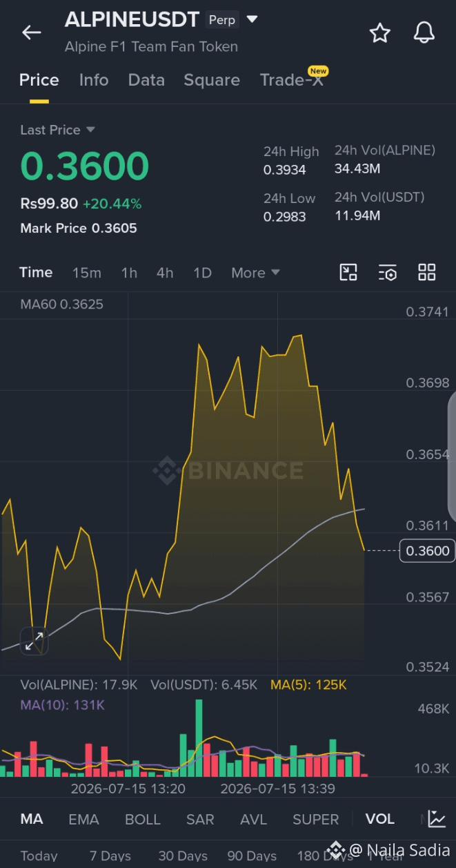This screenshot has width=456, height=868.
Task: Toggle the VOL indicator
Action: coord(380,819)
